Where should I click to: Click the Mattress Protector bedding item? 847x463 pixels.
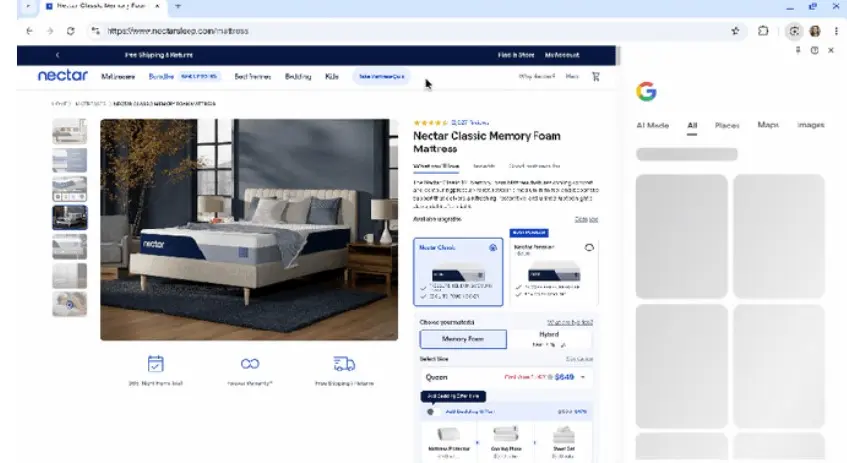click(x=448, y=441)
